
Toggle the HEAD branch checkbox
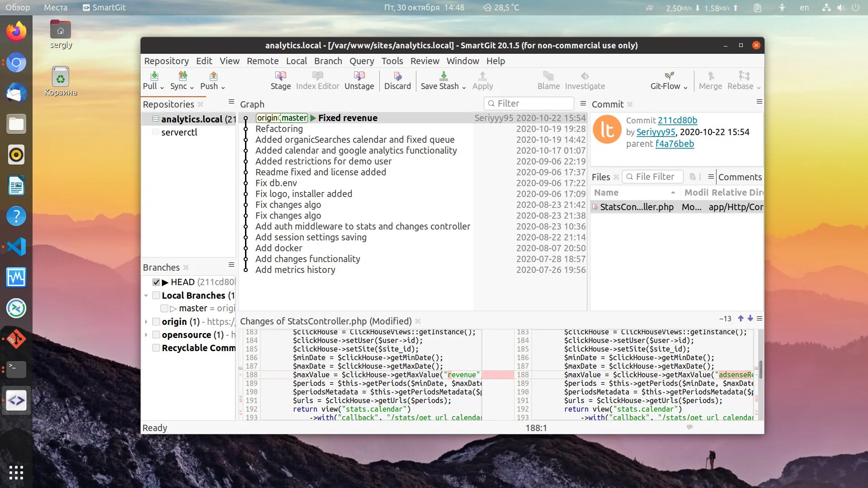pyautogui.click(x=156, y=282)
